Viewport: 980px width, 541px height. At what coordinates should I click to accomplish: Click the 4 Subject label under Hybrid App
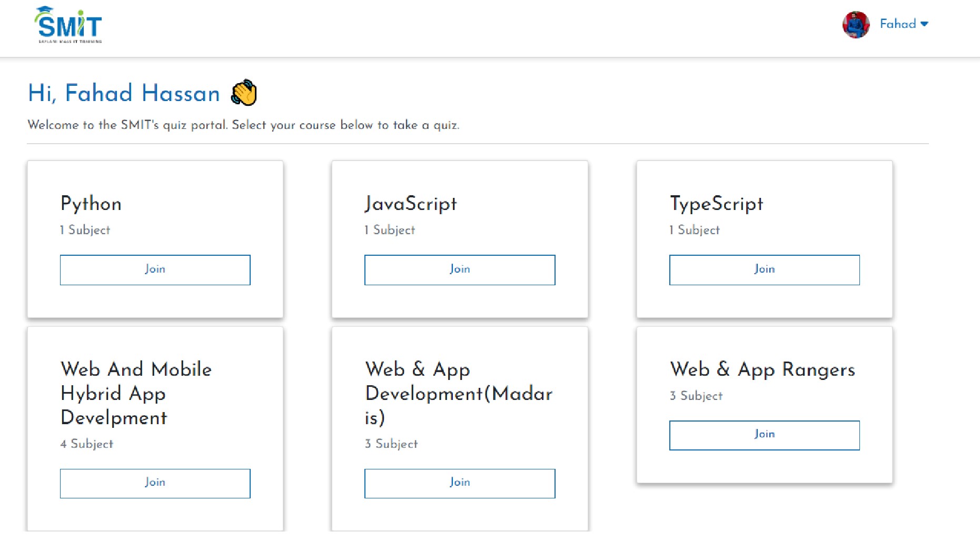[86, 444]
